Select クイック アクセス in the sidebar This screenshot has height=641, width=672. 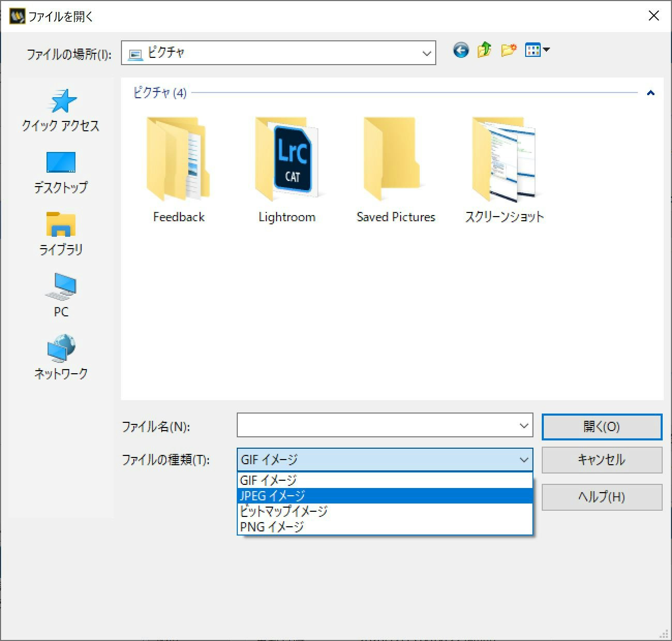click(x=60, y=111)
